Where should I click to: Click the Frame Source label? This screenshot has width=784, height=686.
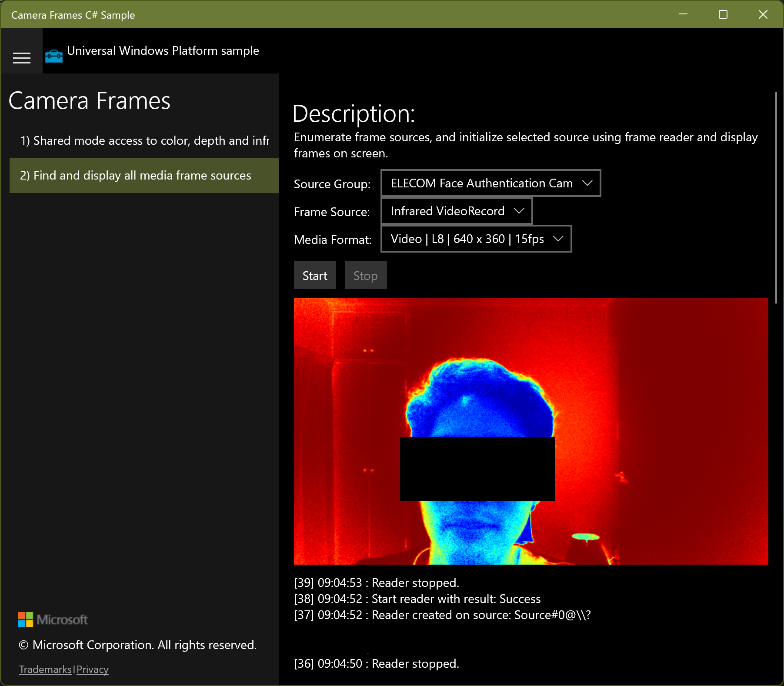(332, 212)
